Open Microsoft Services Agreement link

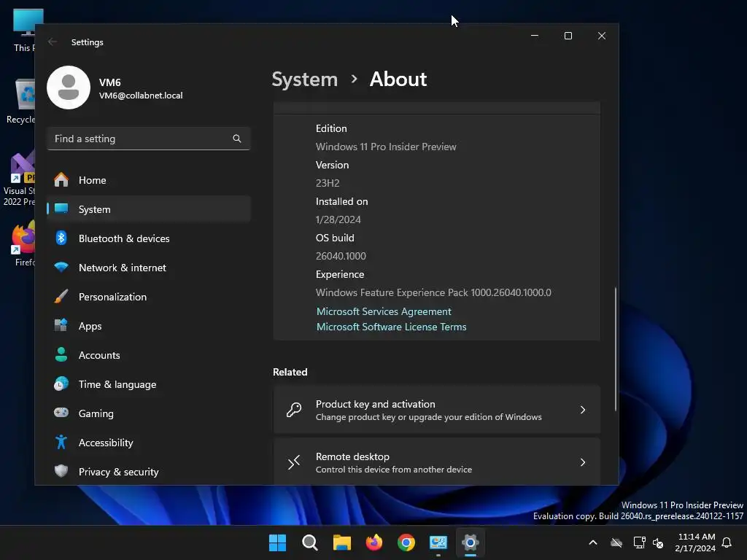pyautogui.click(x=384, y=311)
